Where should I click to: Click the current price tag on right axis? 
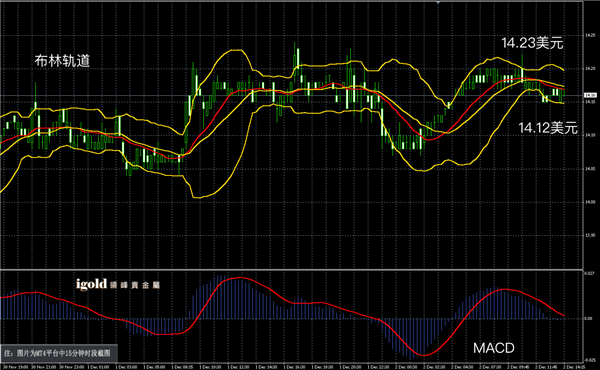[x=590, y=95]
